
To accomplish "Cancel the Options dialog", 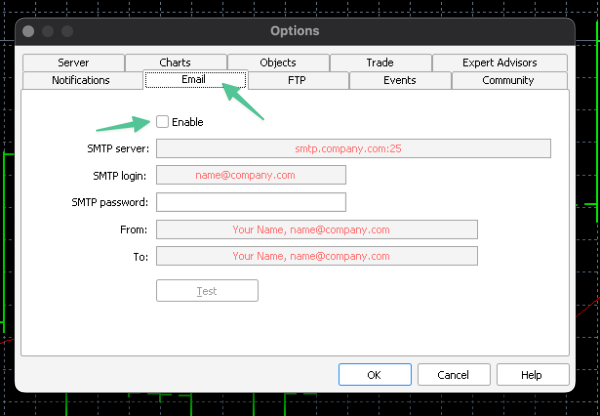I will [452, 375].
